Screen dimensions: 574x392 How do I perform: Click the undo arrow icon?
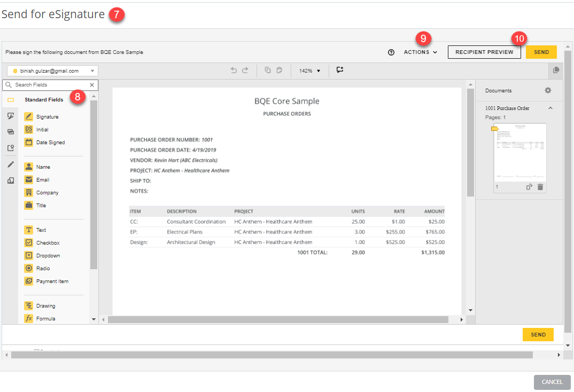(234, 70)
